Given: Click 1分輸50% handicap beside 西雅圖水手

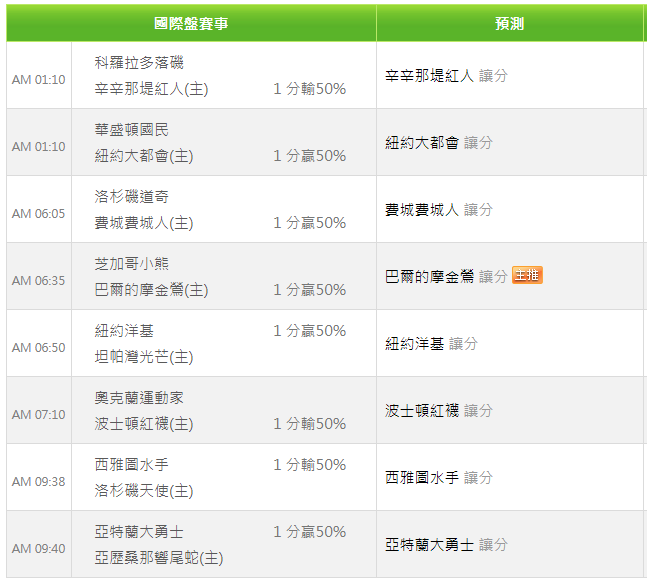Looking at the screenshot, I should click(x=309, y=465).
